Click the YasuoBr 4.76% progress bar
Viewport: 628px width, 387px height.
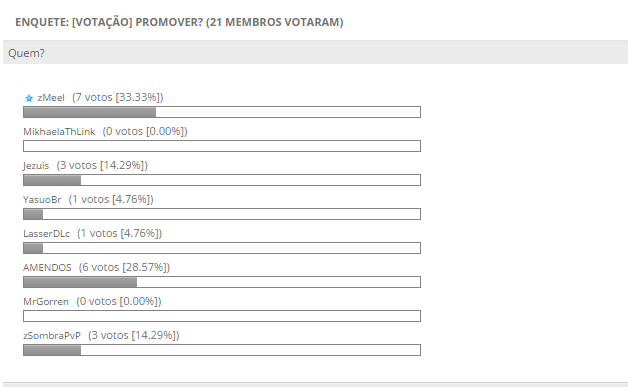click(x=222, y=214)
